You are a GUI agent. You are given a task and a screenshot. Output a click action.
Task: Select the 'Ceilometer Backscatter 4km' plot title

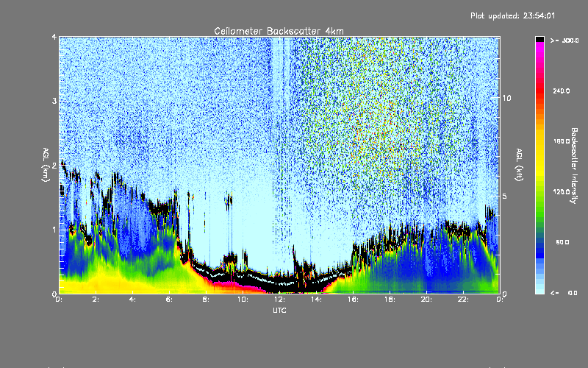pos(279,31)
